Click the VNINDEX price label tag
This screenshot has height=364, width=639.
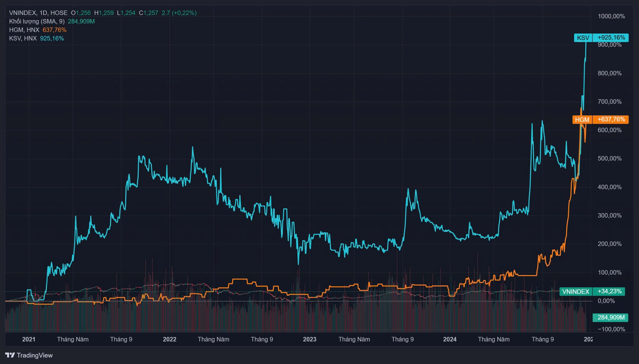pyautogui.click(x=576, y=291)
